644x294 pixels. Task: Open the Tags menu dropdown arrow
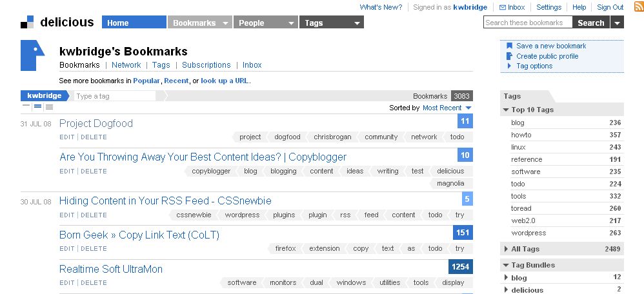[x=357, y=23]
